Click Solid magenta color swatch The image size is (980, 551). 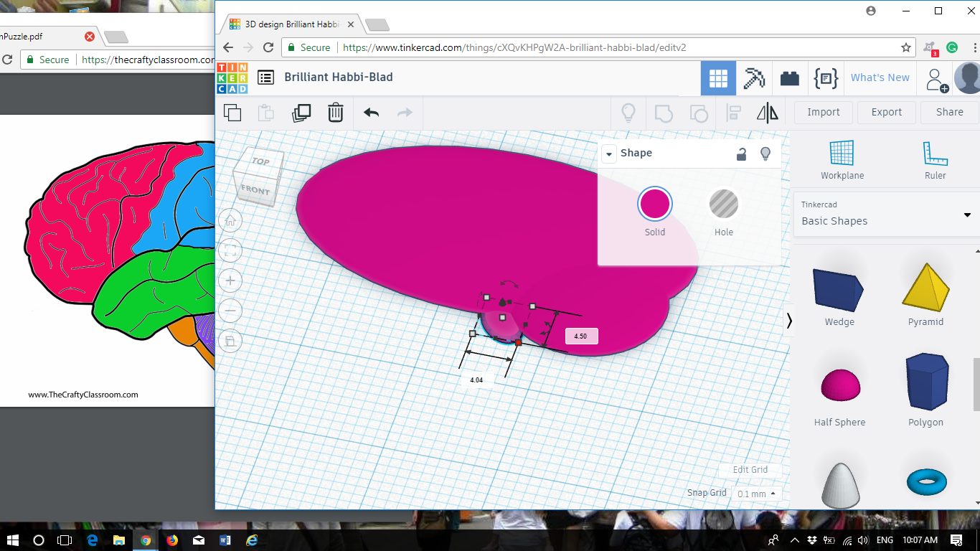pyautogui.click(x=654, y=204)
